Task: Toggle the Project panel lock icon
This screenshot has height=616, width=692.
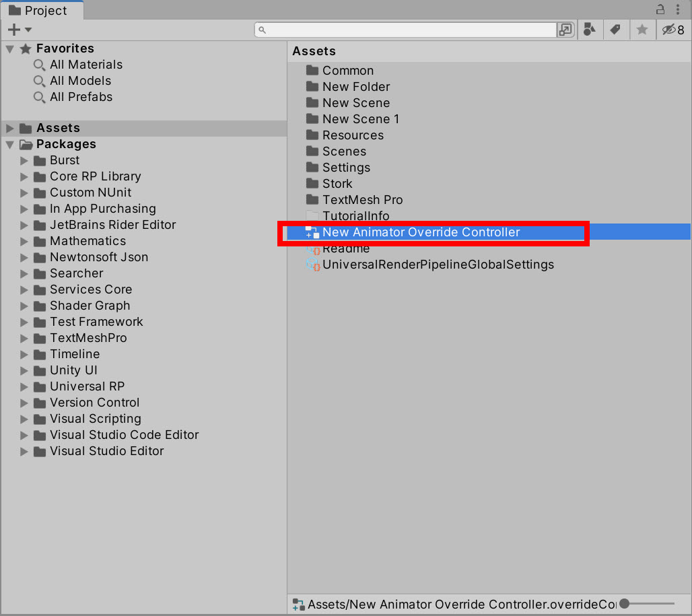Action: pos(660,9)
